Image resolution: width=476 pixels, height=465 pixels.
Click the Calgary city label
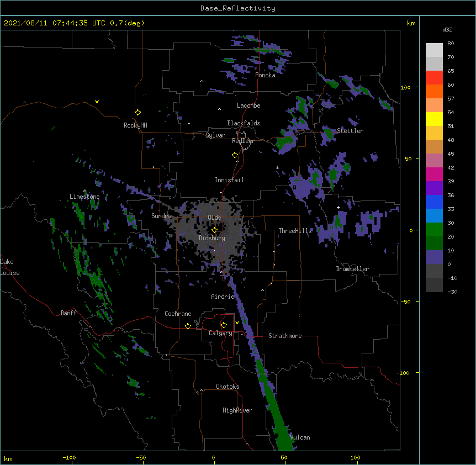(220, 333)
